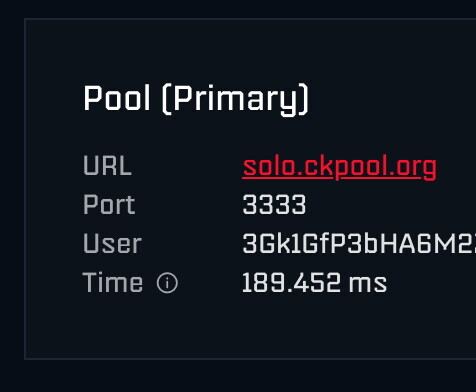This screenshot has width=476, height=392.
Task: Select the URL field label
Action: [107, 165]
